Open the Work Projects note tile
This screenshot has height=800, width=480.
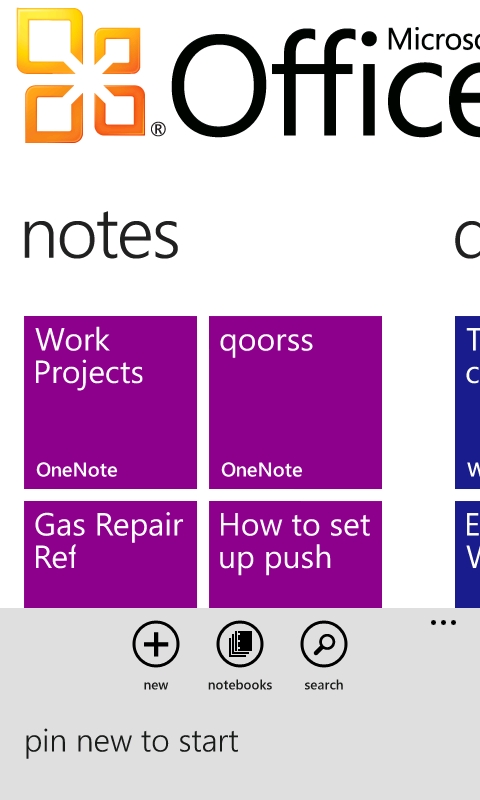pos(110,402)
